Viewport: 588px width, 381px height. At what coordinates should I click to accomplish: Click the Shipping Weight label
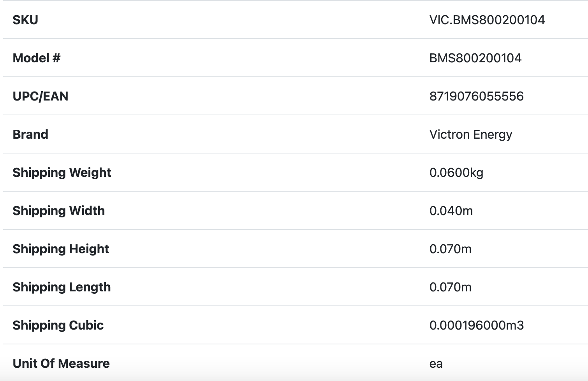(x=62, y=173)
